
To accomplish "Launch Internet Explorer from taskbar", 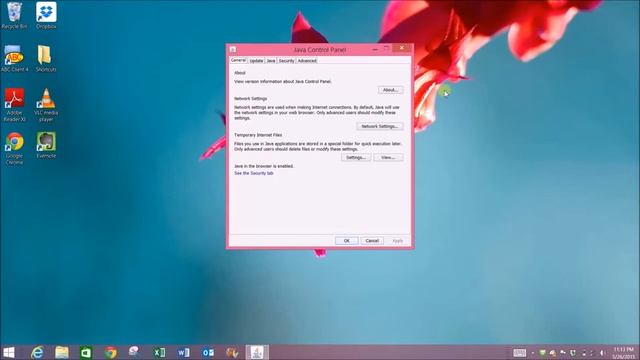I will (x=37, y=352).
